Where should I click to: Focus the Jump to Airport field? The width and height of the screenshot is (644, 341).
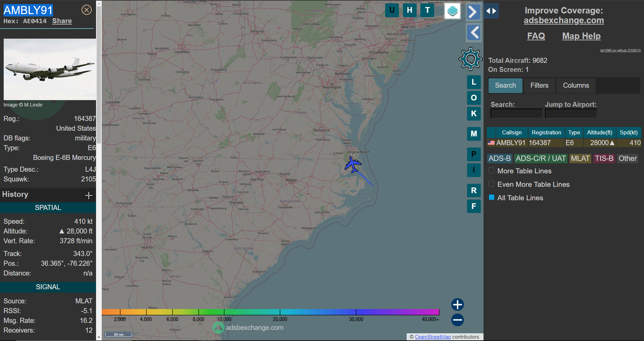[571, 114]
